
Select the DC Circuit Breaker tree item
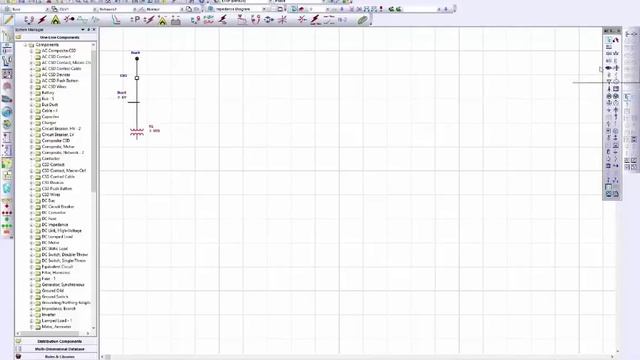(58, 207)
